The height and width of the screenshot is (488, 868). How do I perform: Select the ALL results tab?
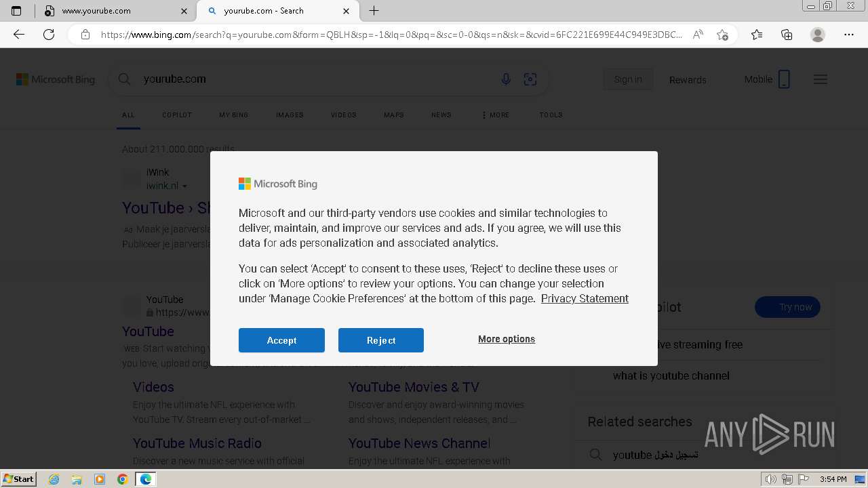tap(128, 115)
